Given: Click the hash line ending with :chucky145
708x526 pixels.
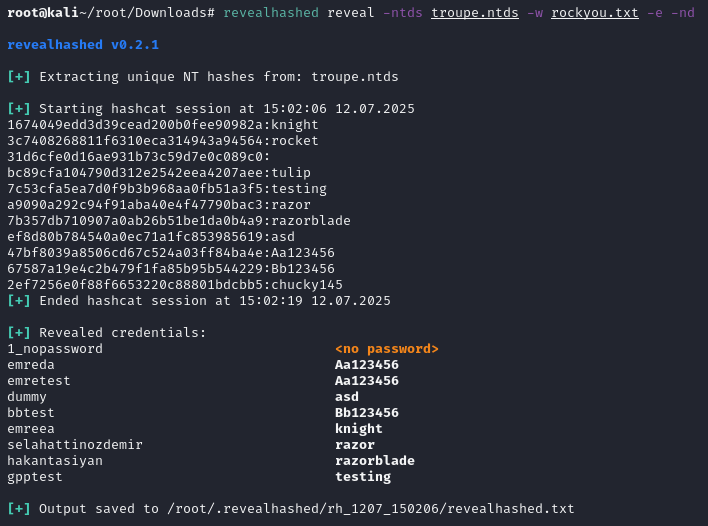Looking at the screenshot, I should [175, 285].
